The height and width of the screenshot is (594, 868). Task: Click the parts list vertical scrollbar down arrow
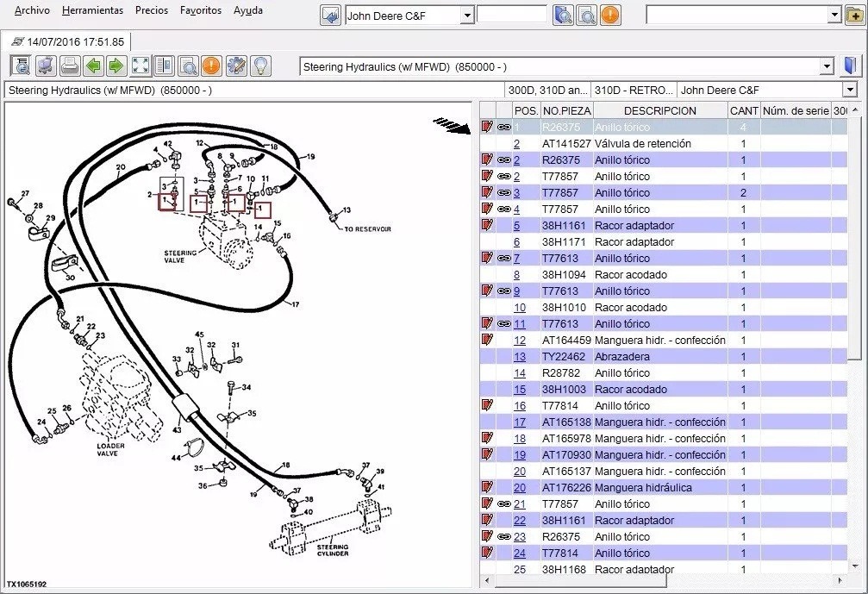click(856, 566)
